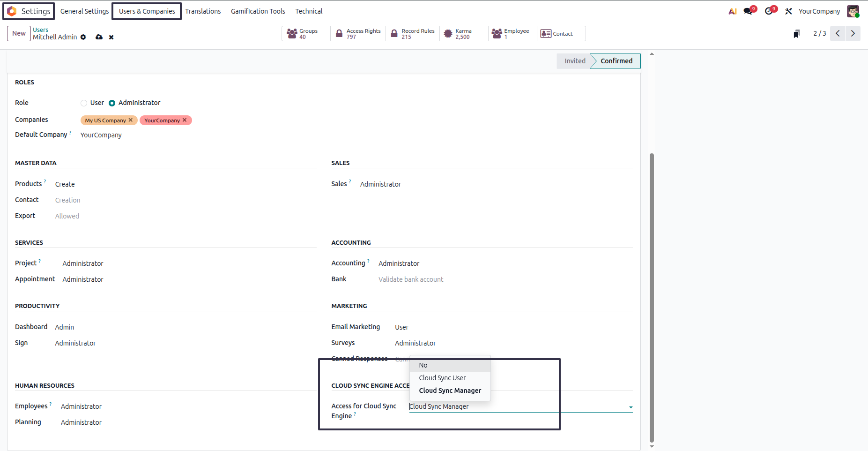The height and width of the screenshot is (451, 868).
Task: Choose No in the Cloud Sync dropdown
Action: (450, 365)
